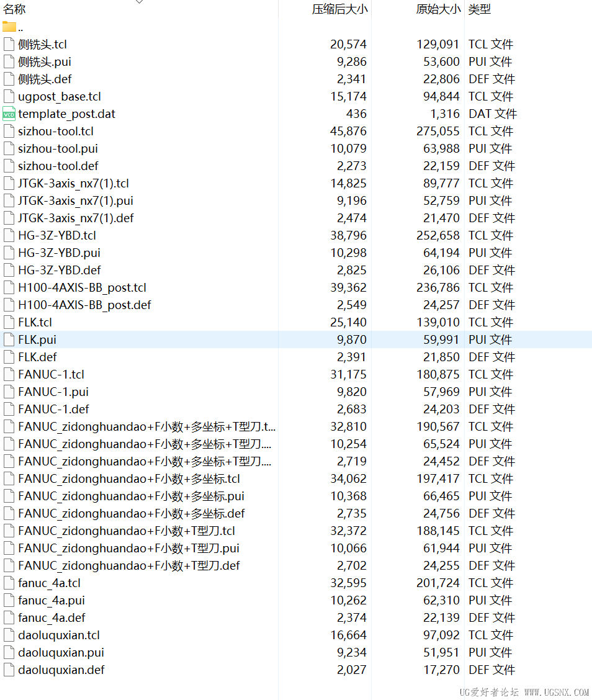
Task: Select the file 侧铣头.pui
Action: (x=45, y=61)
